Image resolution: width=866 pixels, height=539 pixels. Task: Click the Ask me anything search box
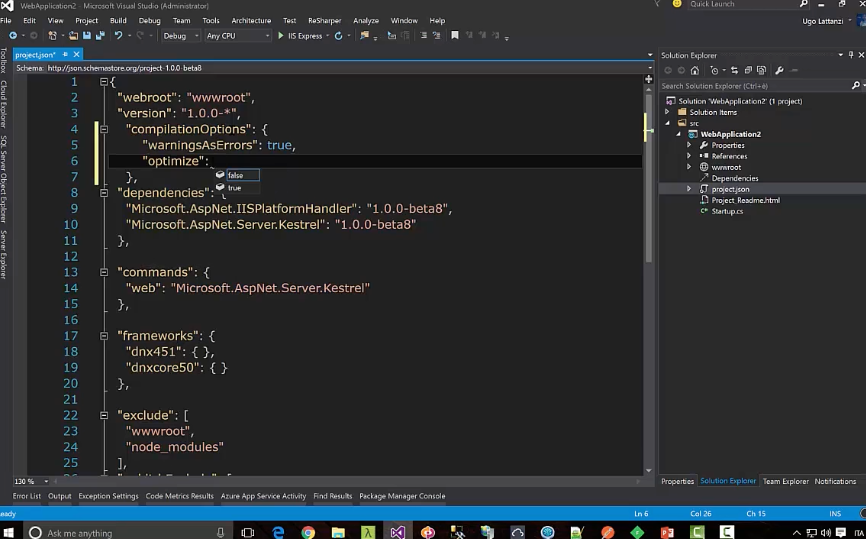pyautogui.click(x=127, y=533)
